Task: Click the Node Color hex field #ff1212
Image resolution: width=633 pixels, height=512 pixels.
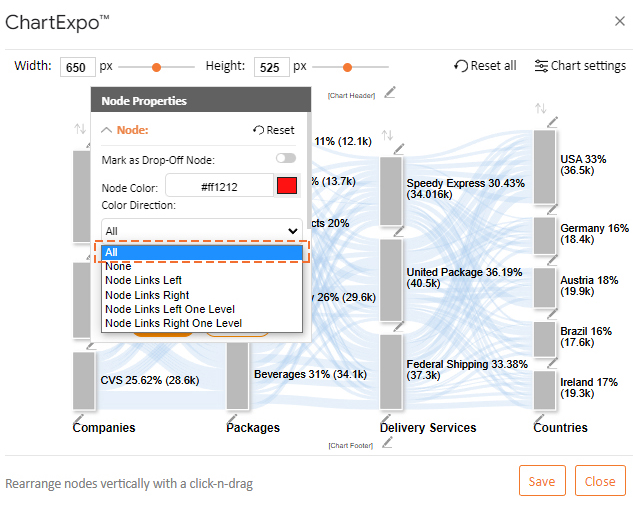Action: (x=219, y=186)
